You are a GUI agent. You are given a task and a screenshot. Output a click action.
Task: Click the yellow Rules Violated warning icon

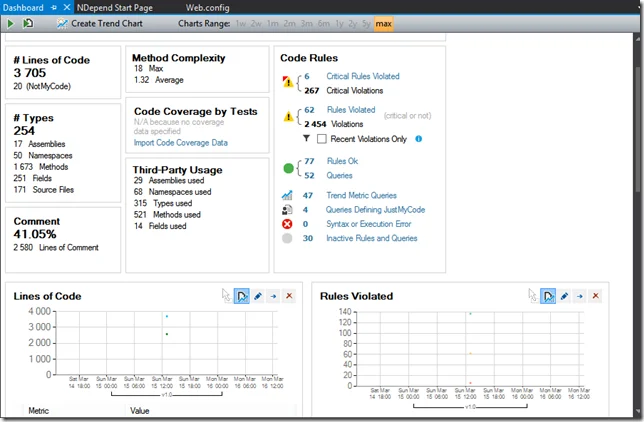click(x=288, y=117)
